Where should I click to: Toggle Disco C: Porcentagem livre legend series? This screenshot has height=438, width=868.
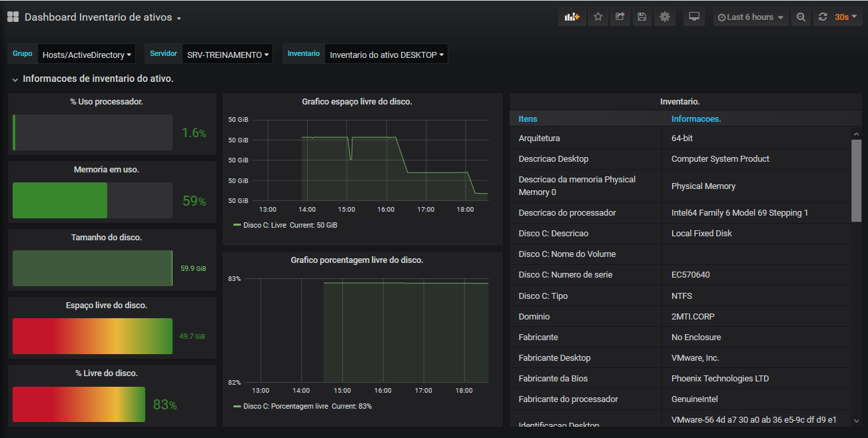[285, 406]
